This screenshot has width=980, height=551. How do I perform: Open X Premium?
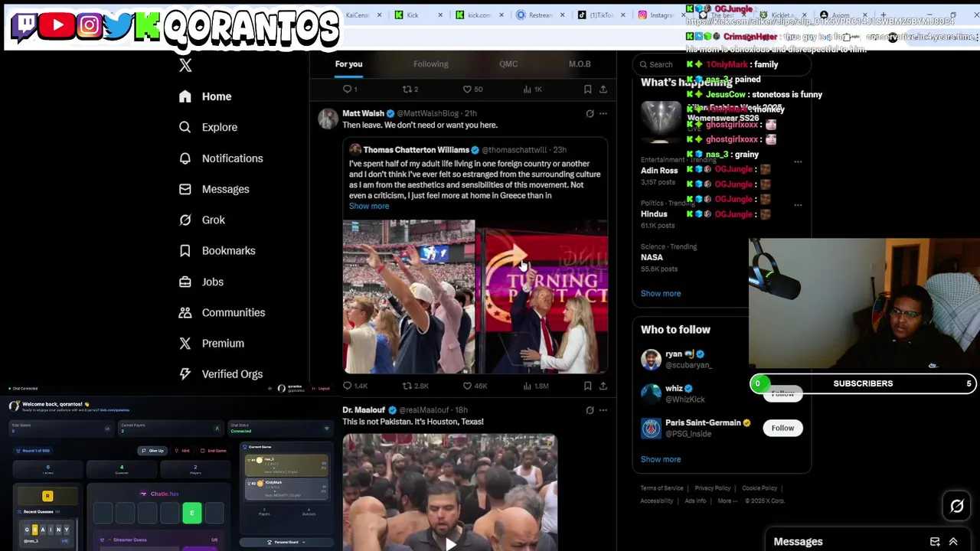coord(211,343)
